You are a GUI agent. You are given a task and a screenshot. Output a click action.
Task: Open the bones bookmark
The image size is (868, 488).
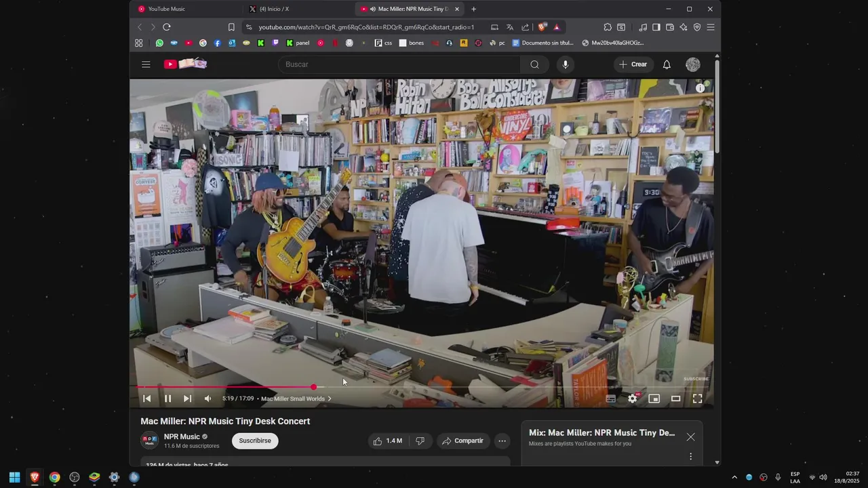click(x=411, y=43)
